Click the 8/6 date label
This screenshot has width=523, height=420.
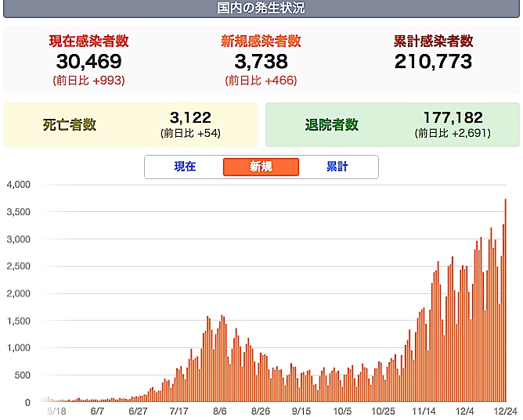click(220, 411)
